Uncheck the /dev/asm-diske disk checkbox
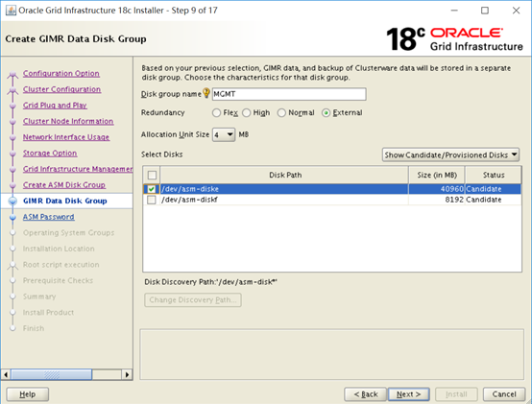Screen dimensions: 532x404 tap(152, 189)
